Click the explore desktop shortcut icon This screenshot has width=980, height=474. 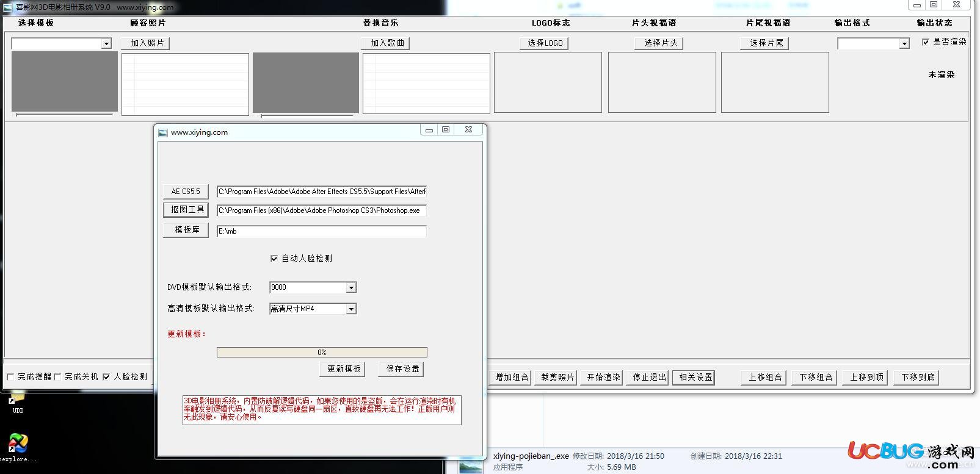pos(17,443)
